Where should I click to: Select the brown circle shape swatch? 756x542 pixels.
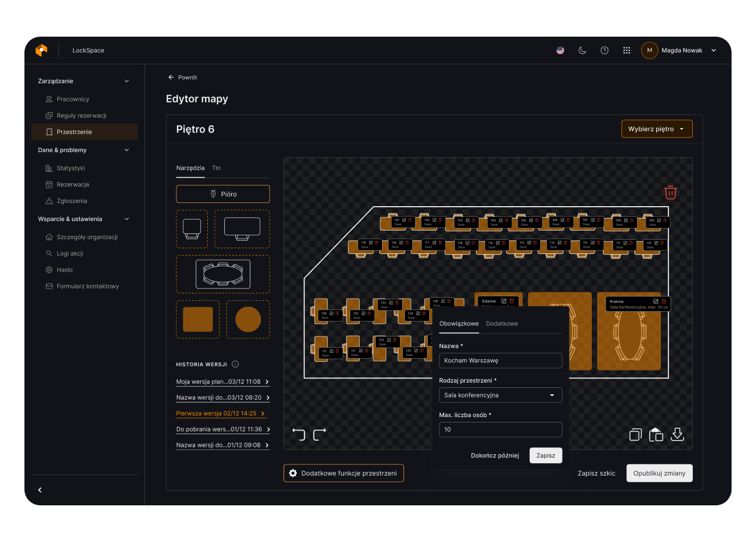[x=248, y=319]
